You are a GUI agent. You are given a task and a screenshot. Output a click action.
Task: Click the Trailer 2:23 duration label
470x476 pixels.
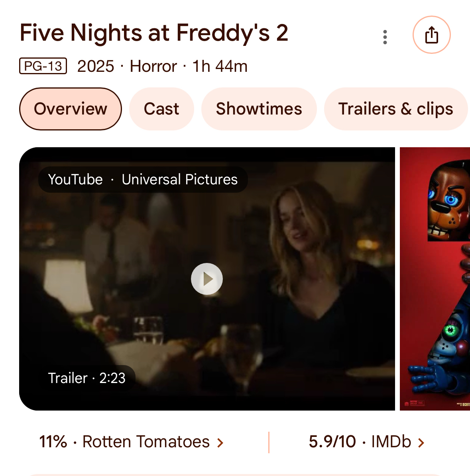[x=87, y=378]
